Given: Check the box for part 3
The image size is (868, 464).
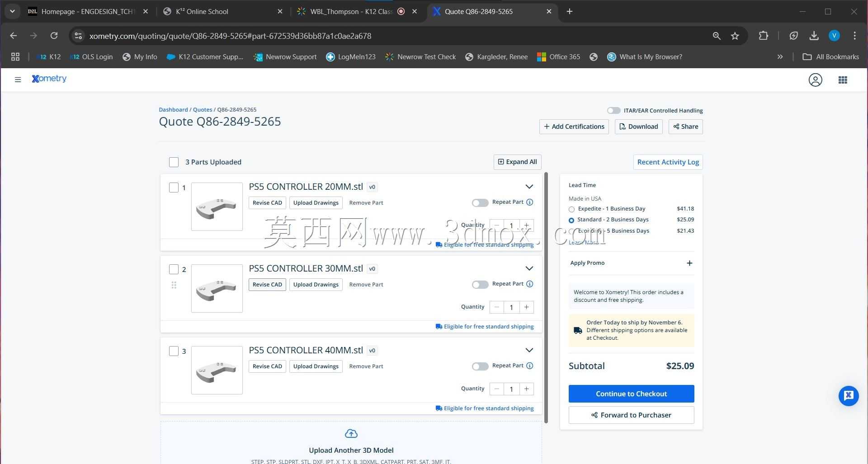Looking at the screenshot, I should pyautogui.click(x=174, y=351).
